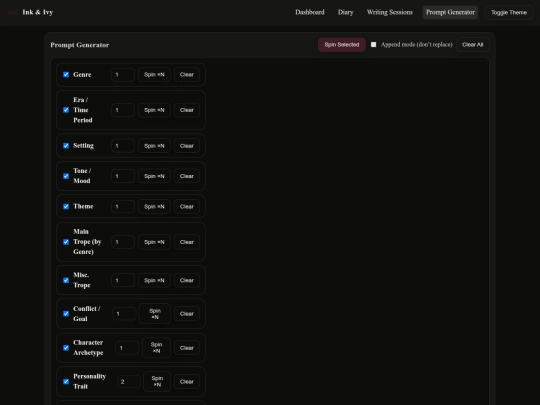Image resolution: width=540 pixels, height=405 pixels.
Task: Spin ×N for Personality Trait
Action: pos(157,382)
